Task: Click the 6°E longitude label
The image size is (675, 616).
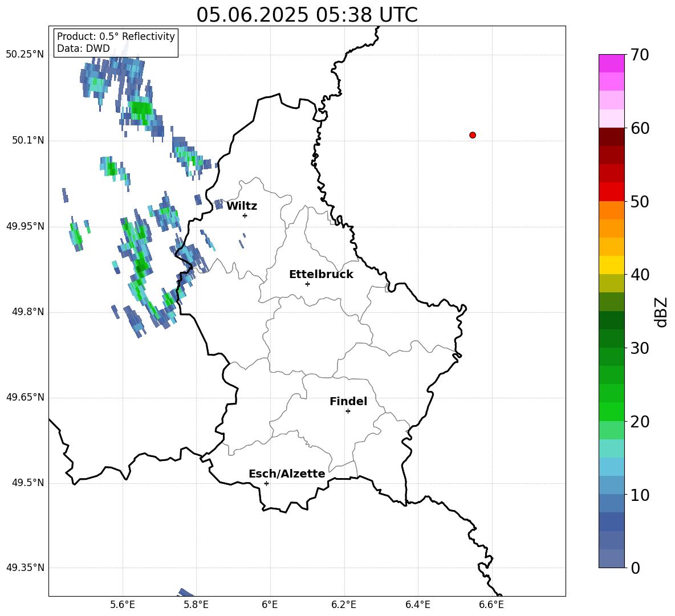Action: coord(270,605)
